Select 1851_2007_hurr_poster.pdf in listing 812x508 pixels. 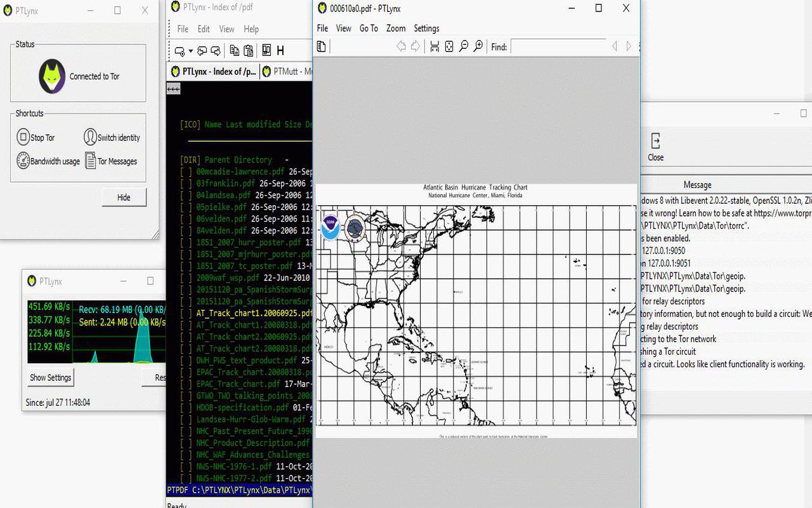coord(249,242)
